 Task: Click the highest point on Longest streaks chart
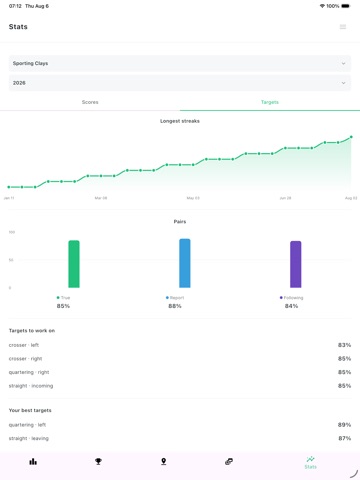coord(351,137)
